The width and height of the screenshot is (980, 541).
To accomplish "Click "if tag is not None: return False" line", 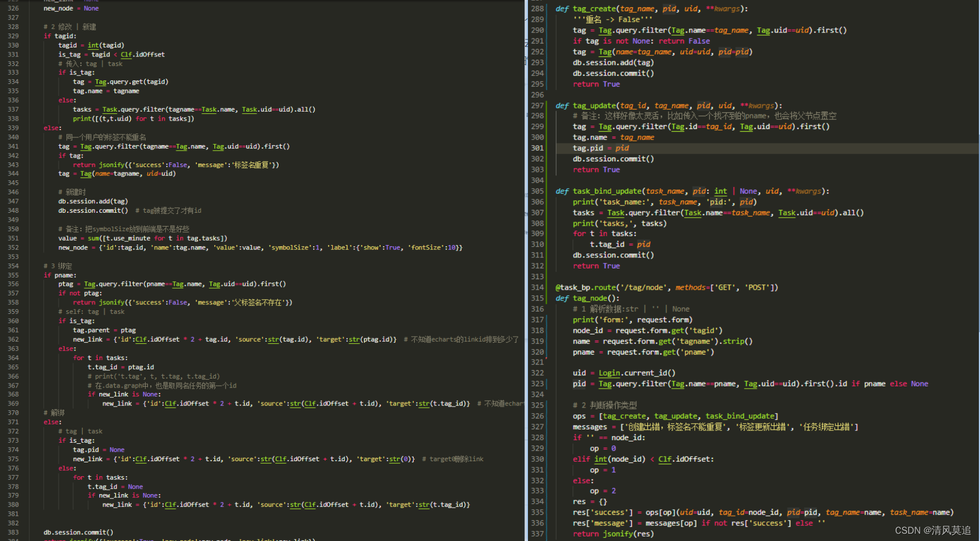I will 641,41.
